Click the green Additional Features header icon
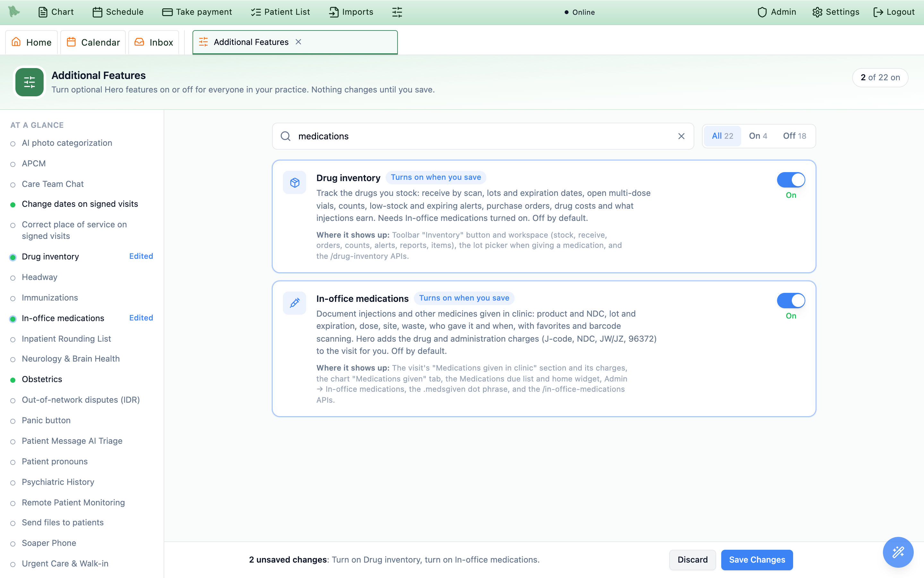The height and width of the screenshot is (578, 924). click(x=30, y=82)
